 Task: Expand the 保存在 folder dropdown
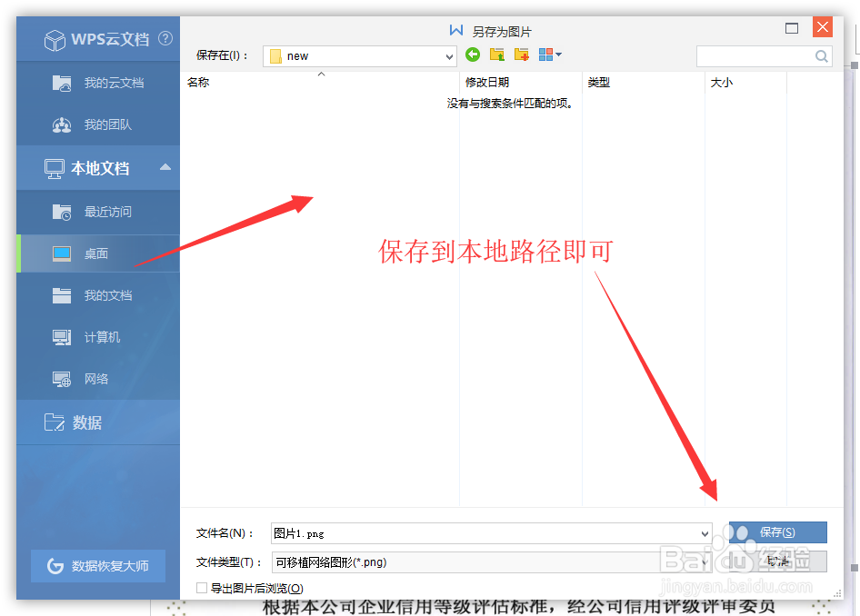coord(449,56)
